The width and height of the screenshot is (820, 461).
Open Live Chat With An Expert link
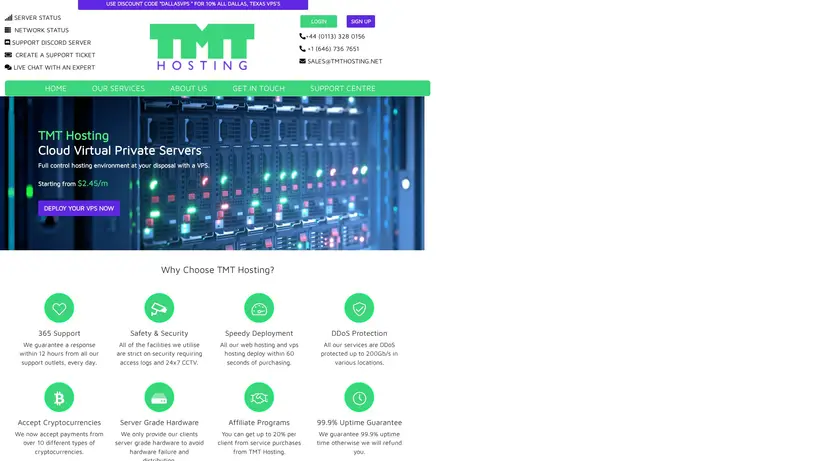[54, 67]
